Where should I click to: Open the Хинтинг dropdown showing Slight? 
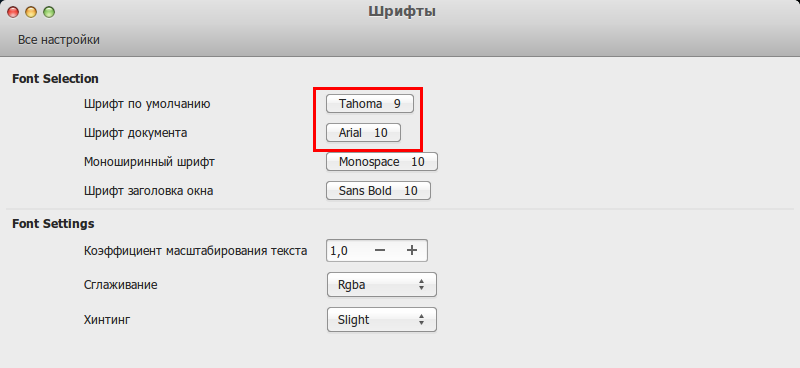[x=382, y=320]
